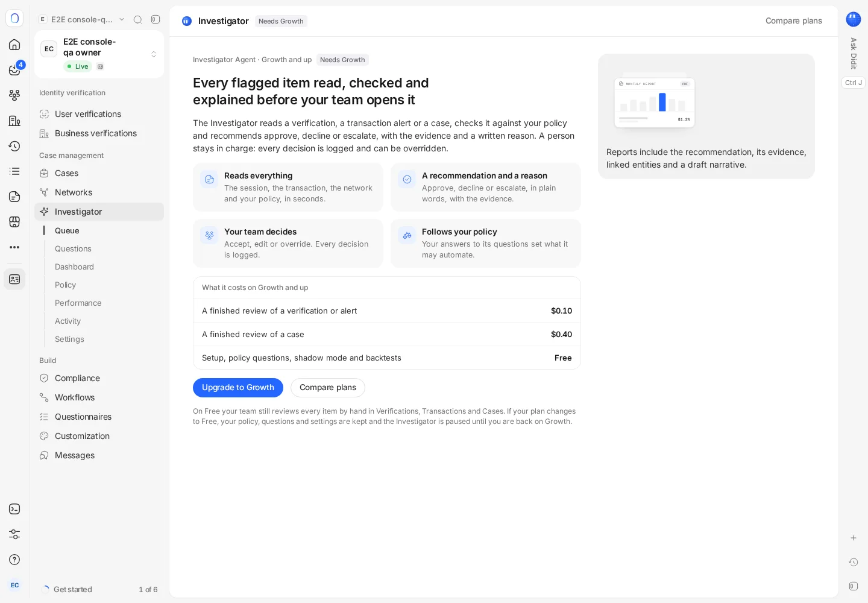Viewport: 868px width, 603px height.
Task: Click the Didit logo at top left
Action: pyautogui.click(x=14, y=18)
